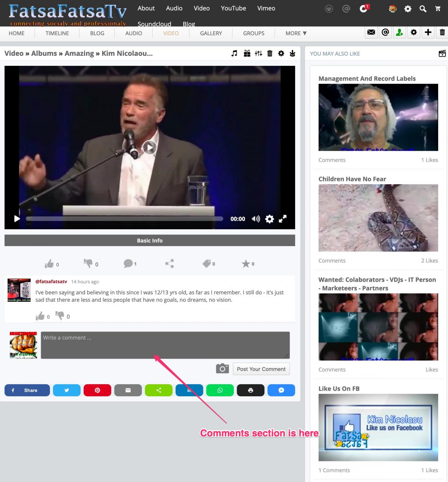448x482 pixels.
Task: Click the grey share icon under Basic Info
Action: (169, 264)
